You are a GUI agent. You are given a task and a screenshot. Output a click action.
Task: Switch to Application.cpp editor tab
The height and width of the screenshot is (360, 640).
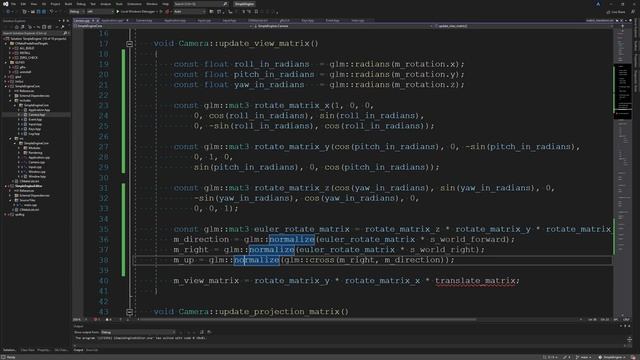[x=112, y=20]
